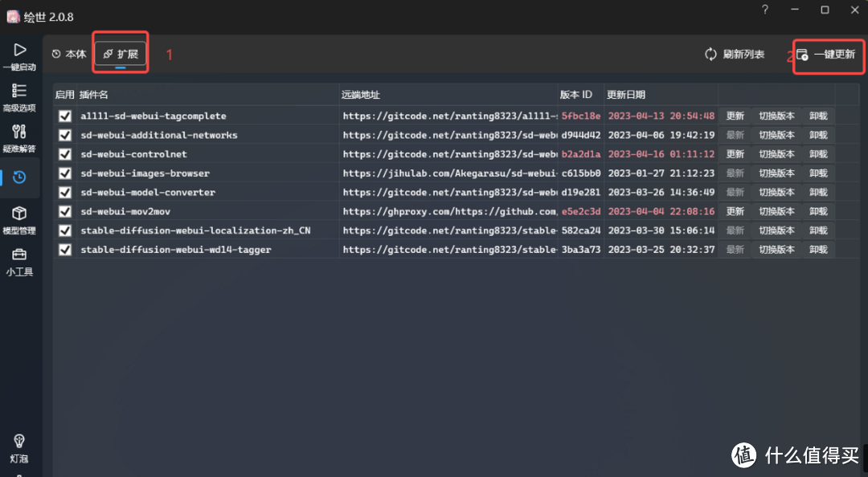This screenshot has width=868, height=477.
Task: Select the version management clock icon
Action: pos(19,177)
